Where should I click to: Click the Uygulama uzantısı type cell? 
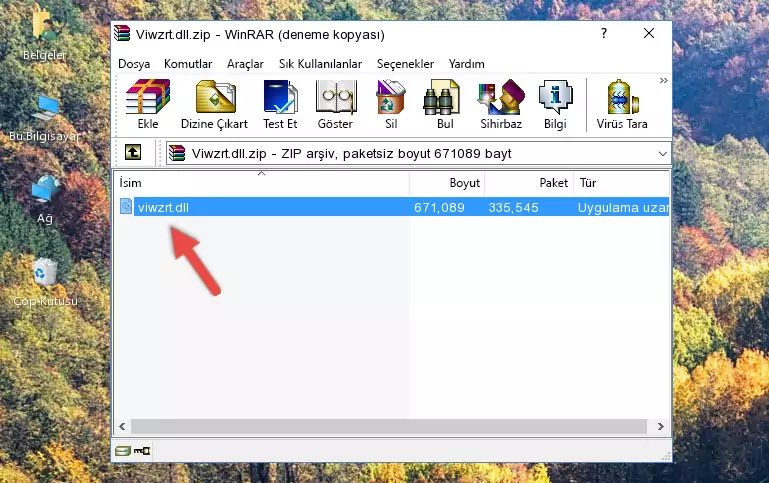click(x=623, y=207)
